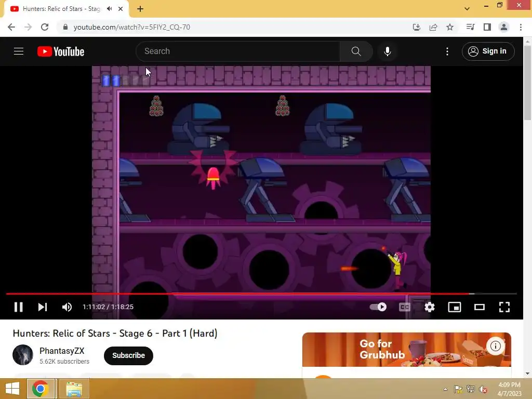Open PhantasyZX channel avatar
Screen dimensions: 532x399
click(x=23, y=355)
